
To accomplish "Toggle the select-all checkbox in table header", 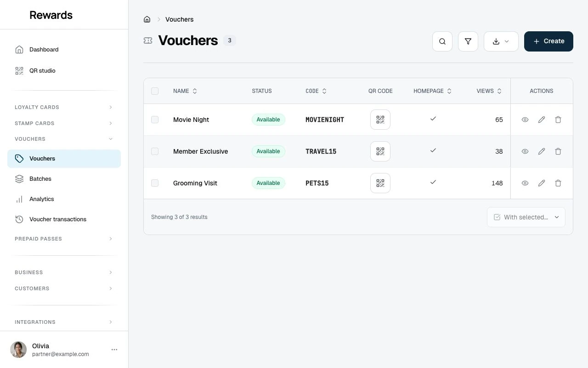I will (x=155, y=91).
